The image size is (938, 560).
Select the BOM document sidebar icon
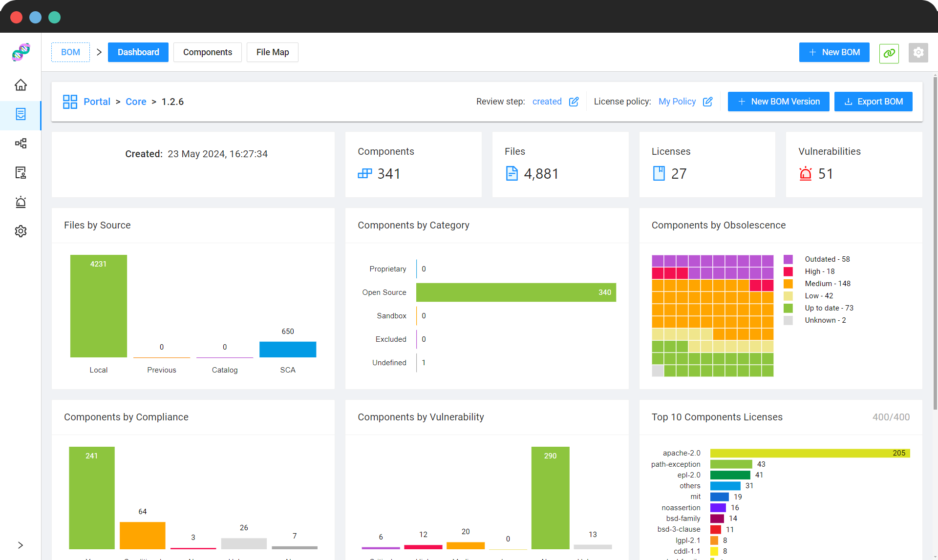point(21,114)
